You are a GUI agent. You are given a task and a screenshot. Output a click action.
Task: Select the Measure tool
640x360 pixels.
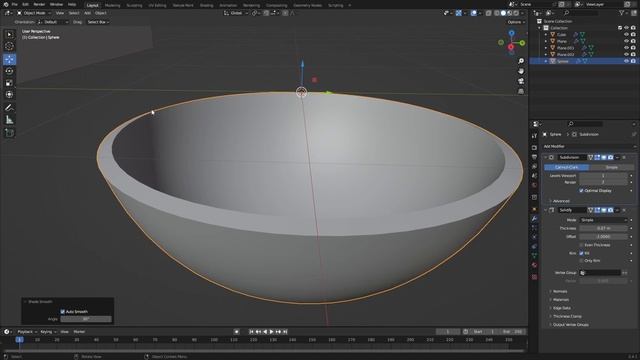(9, 120)
